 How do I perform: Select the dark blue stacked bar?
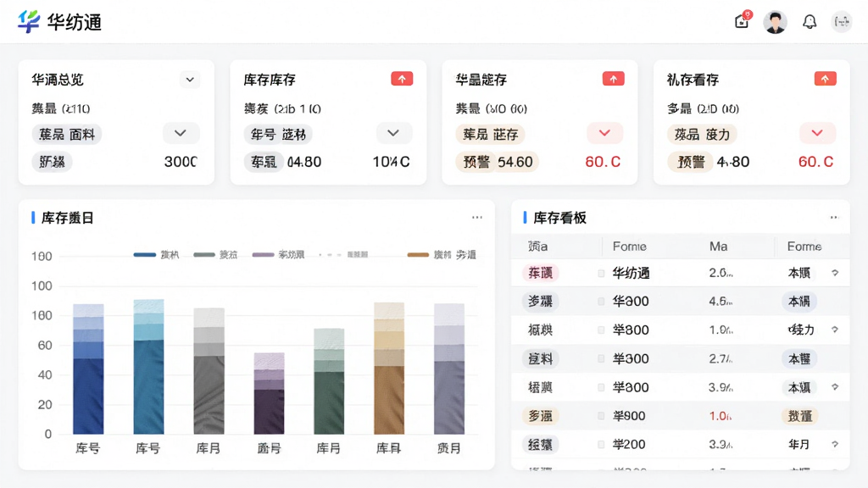(x=88, y=369)
